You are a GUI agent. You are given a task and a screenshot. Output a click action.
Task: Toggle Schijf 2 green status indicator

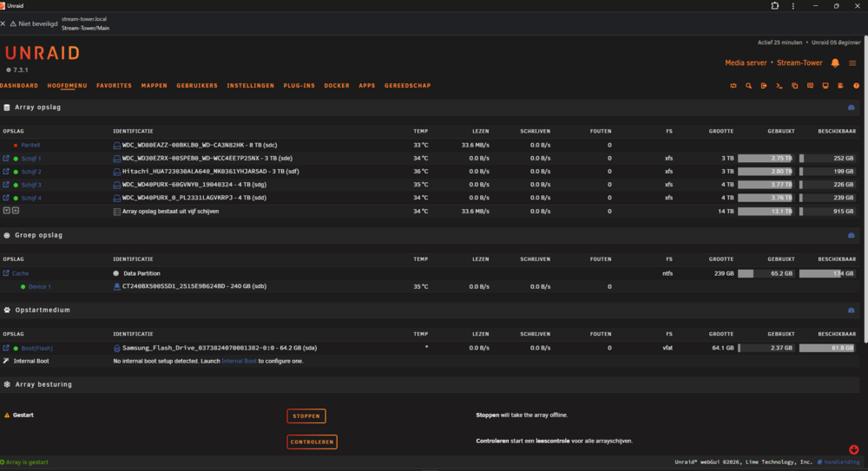(x=16, y=172)
